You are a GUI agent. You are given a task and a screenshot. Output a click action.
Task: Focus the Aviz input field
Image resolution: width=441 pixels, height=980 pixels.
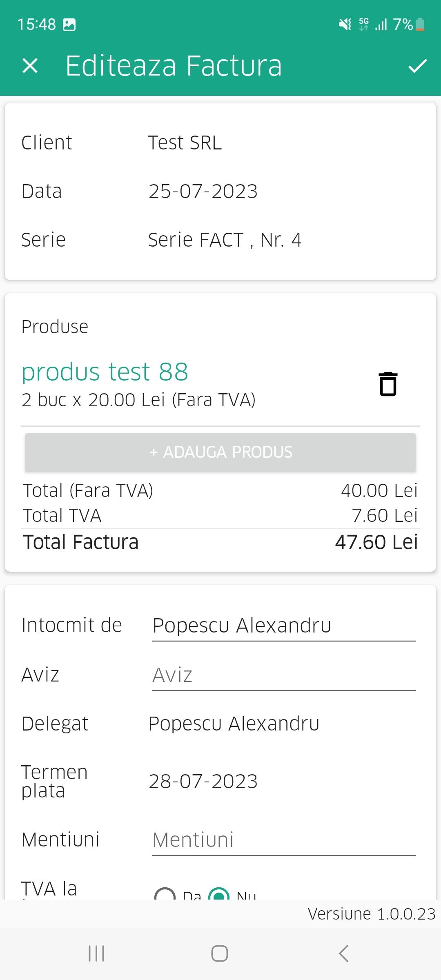[284, 675]
